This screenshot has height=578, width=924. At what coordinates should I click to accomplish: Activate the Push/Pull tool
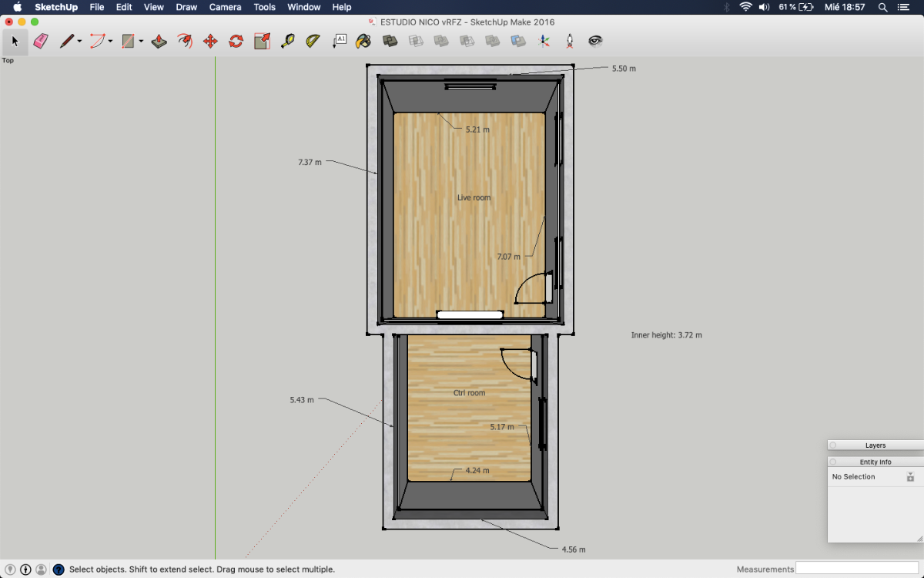[159, 41]
